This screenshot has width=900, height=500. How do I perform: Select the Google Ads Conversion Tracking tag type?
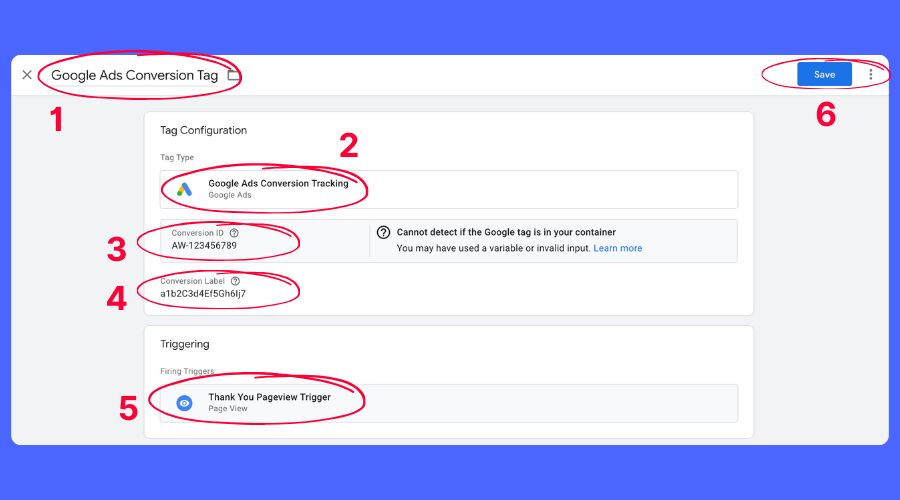[449, 189]
